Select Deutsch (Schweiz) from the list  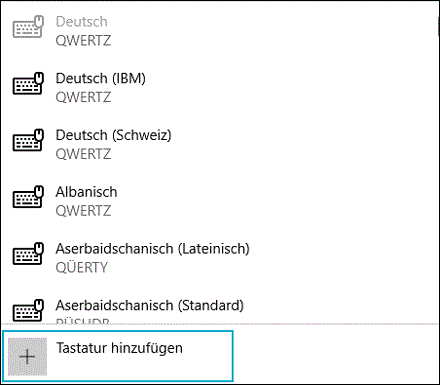220,144
